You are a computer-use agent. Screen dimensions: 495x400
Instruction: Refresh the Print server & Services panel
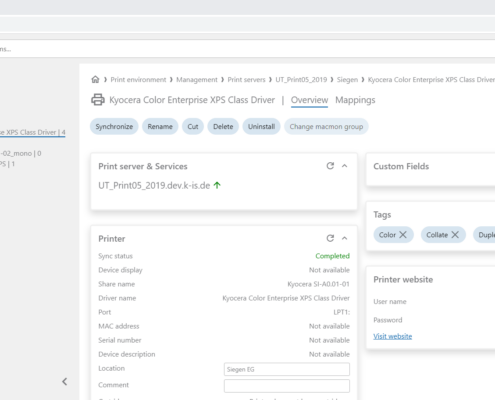click(x=330, y=166)
